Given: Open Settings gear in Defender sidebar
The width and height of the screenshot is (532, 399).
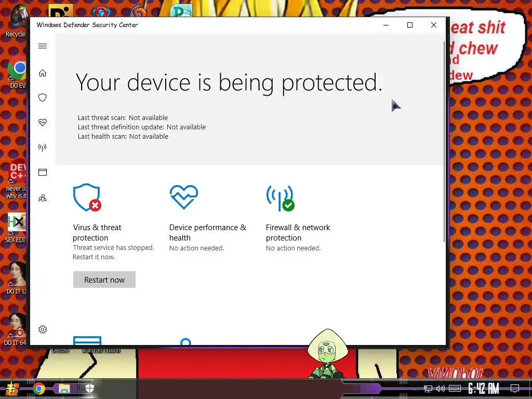Looking at the screenshot, I should pyautogui.click(x=43, y=329).
